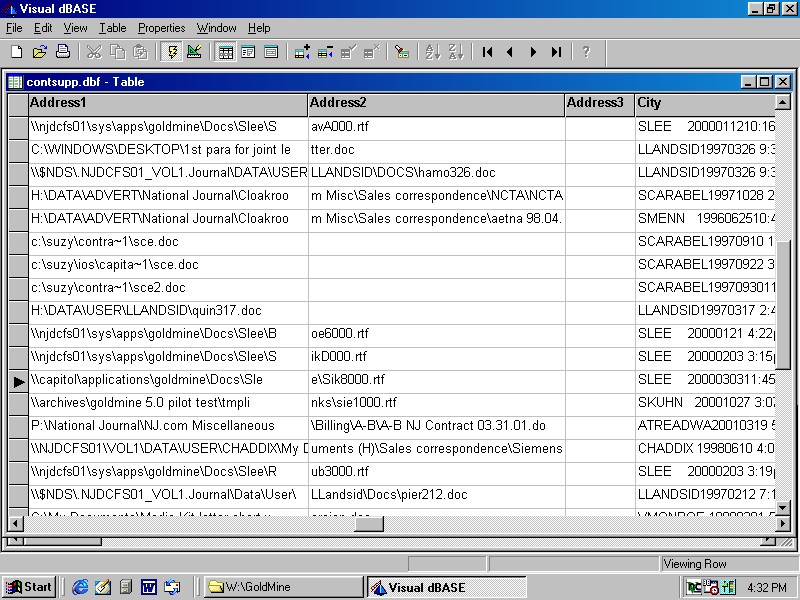Click the Address2 column header
The image size is (800, 600).
pos(436,104)
